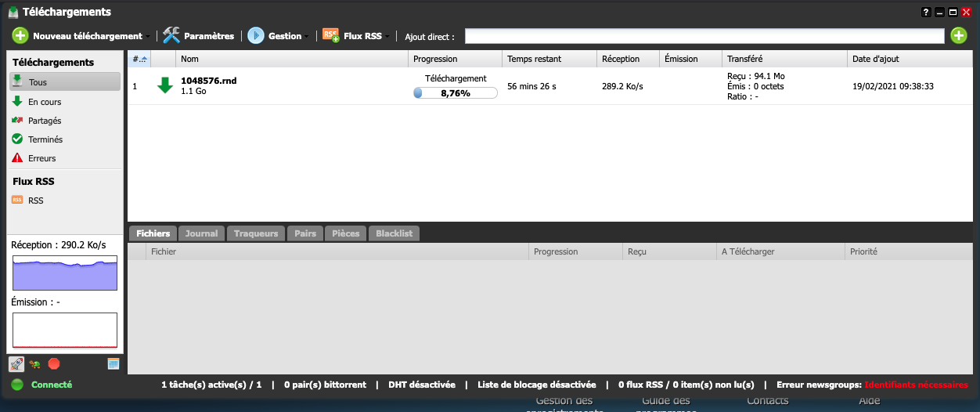This screenshot has height=412, width=980.
Task: Click the 289.2 Ko/s reception value
Action: click(622, 86)
